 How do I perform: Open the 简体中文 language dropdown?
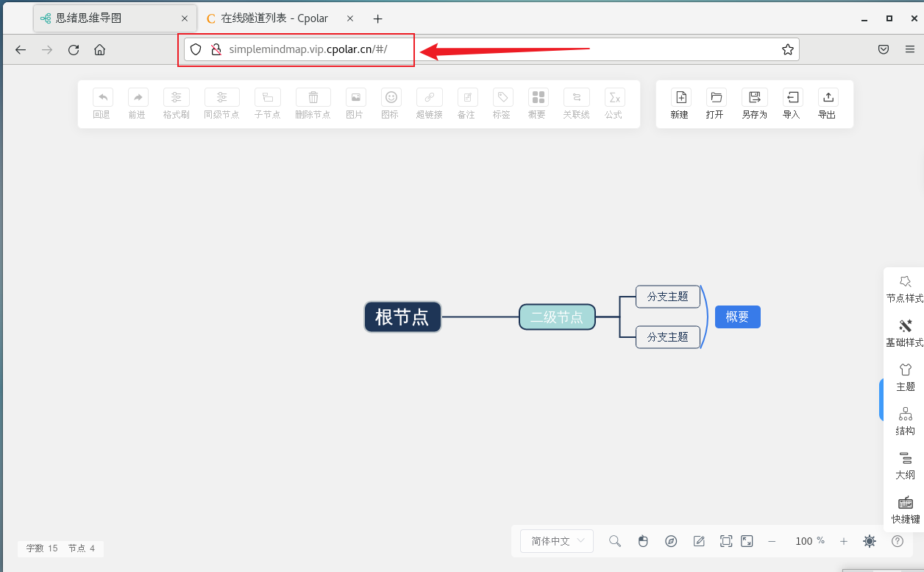[556, 541]
